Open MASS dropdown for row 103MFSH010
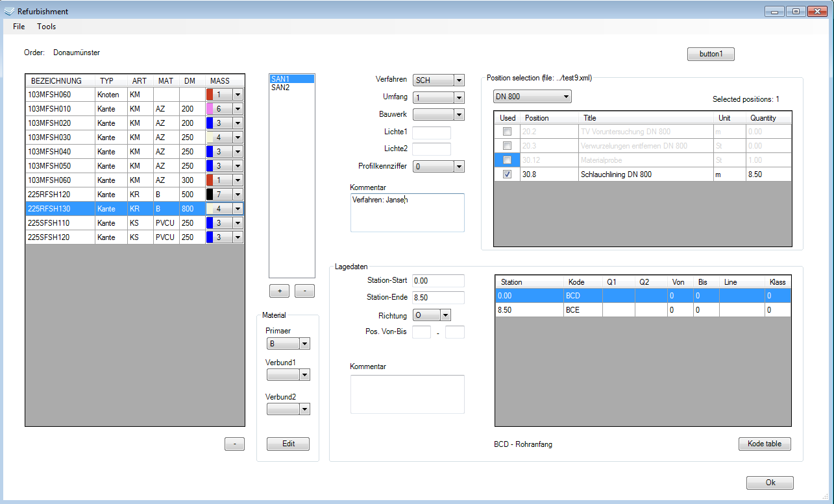This screenshot has width=834, height=504. click(x=238, y=109)
